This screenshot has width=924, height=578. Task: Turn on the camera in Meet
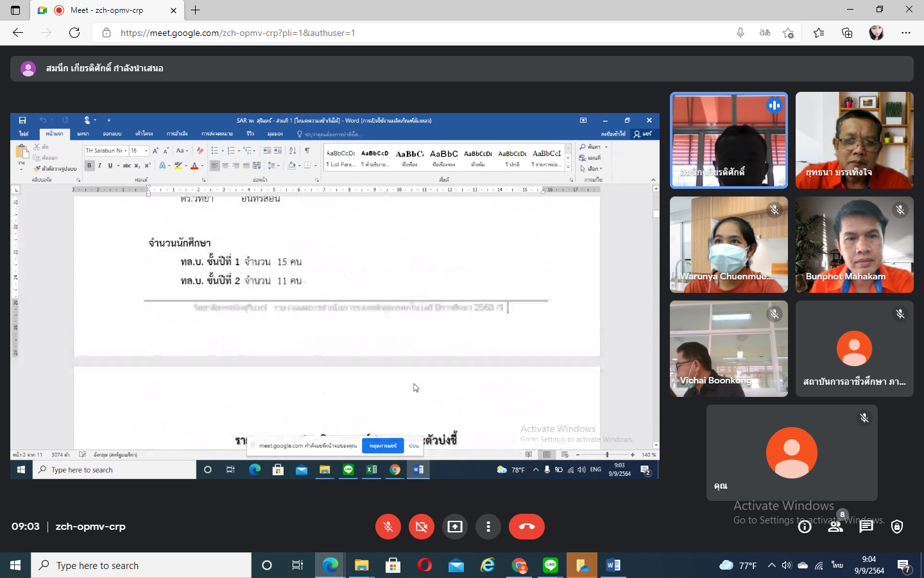[422, 527]
